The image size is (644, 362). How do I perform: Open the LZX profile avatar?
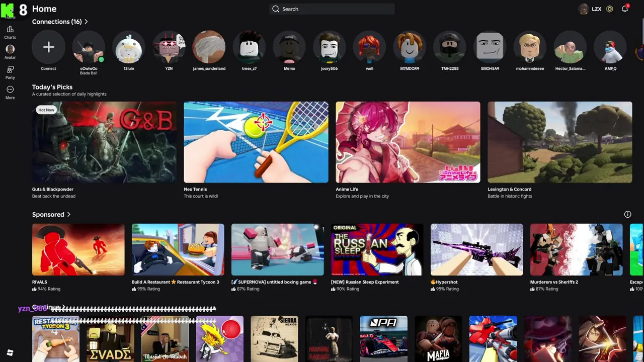pos(583,9)
